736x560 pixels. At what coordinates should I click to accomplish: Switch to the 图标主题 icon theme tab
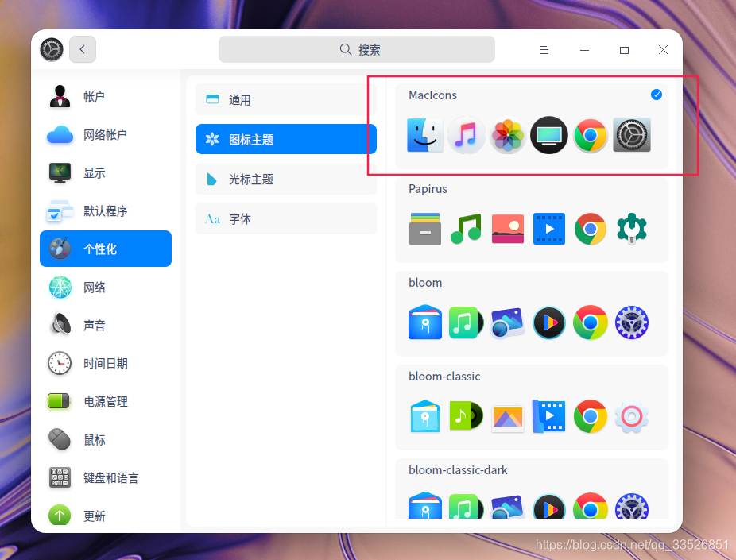coord(286,139)
